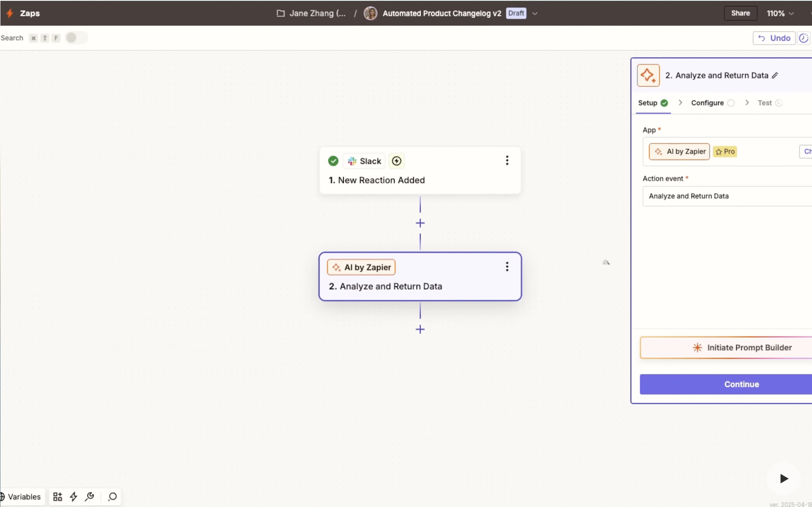Add step between Slack and AI steps
This screenshot has height=507, width=812.
point(420,223)
